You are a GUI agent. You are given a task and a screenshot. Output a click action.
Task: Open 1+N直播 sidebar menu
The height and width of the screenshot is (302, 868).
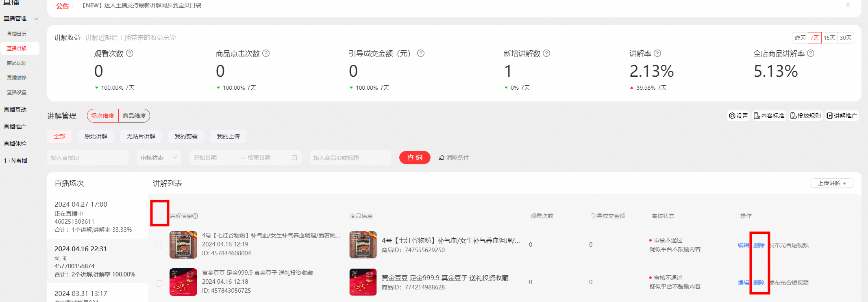point(15,161)
